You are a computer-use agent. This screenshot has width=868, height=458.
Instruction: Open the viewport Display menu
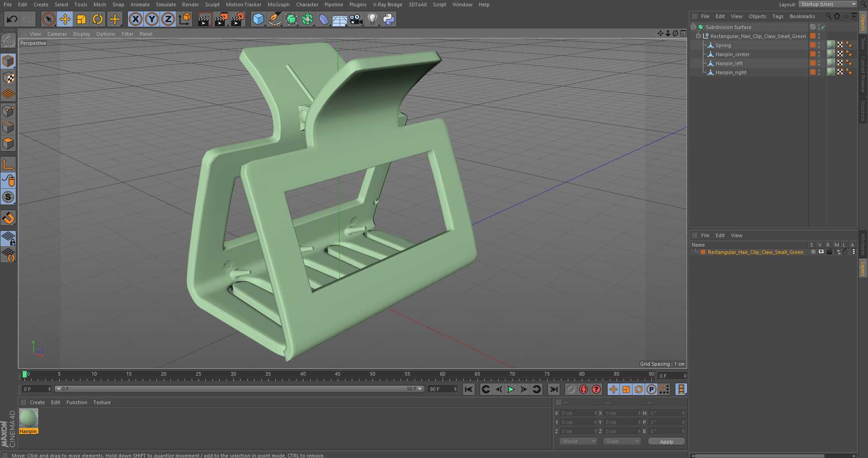pyautogui.click(x=81, y=34)
